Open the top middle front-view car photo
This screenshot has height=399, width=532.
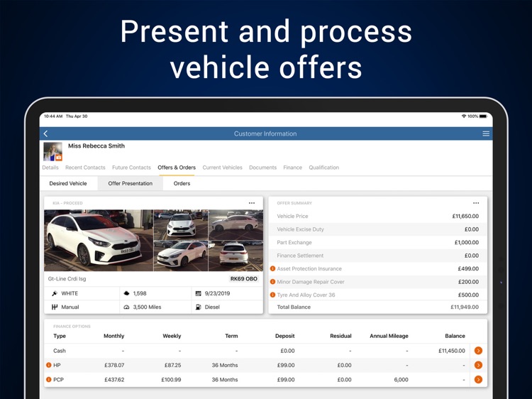click(x=181, y=225)
